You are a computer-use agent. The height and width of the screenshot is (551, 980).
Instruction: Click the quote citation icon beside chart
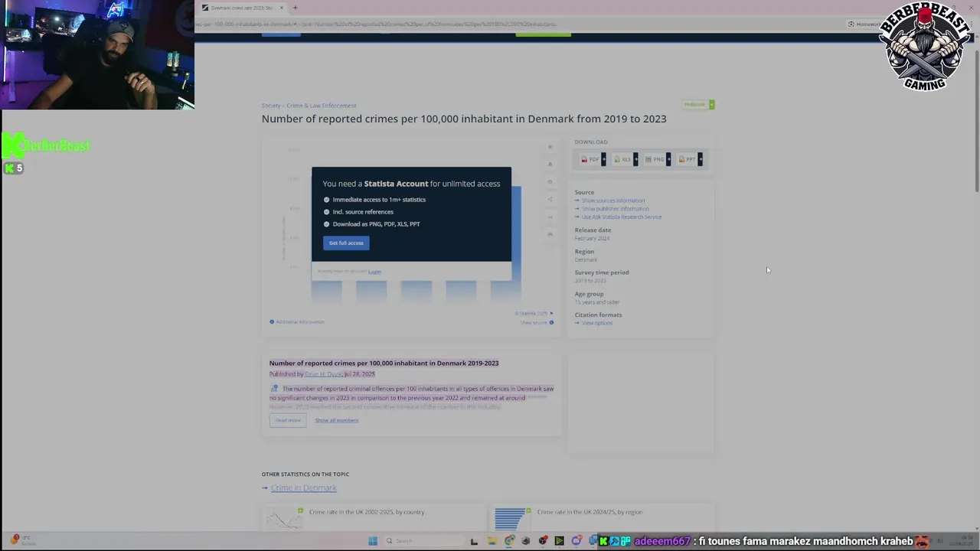tap(550, 217)
